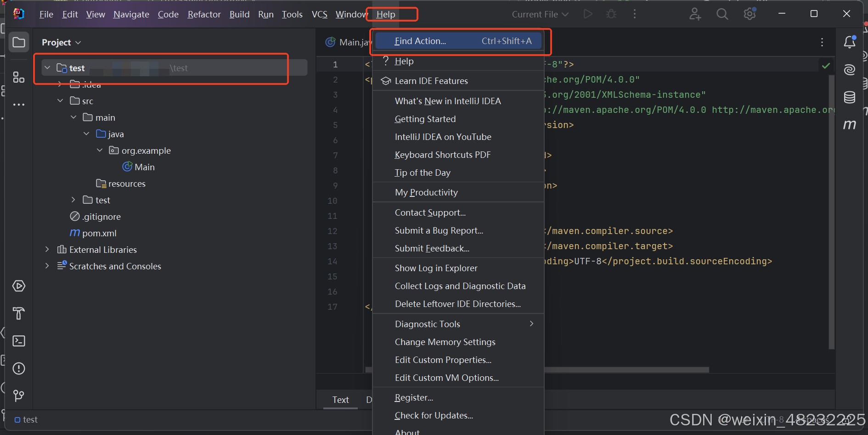Open the Problems tool window icon
The width and height of the screenshot is (868, 435).
pos(19,368)
